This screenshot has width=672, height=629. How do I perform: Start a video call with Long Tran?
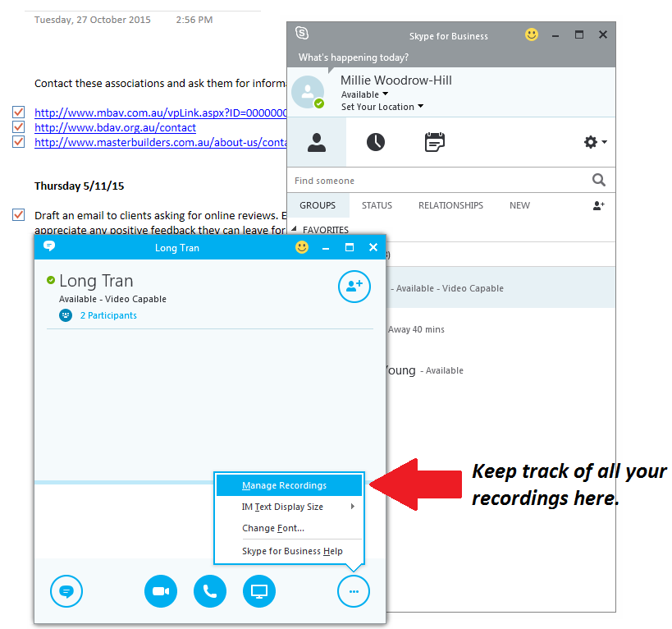click(161, 591)
